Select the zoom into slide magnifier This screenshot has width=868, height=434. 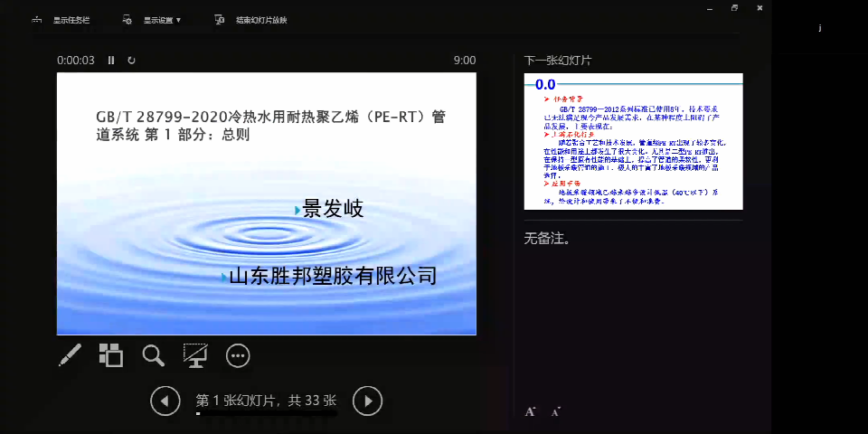[x=154, y=355]
